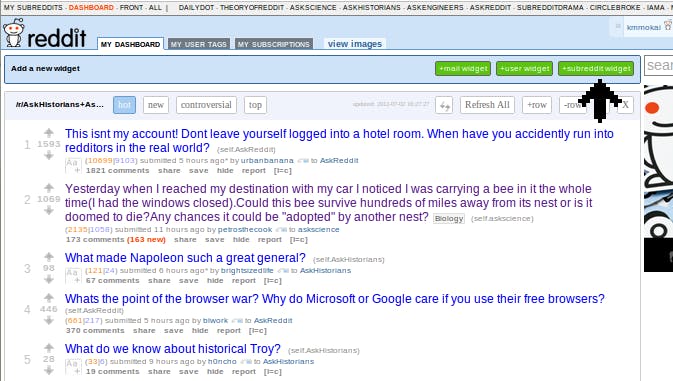Open the MY SUBREDDITS dropdown
673x381 pixels.
point(33,8)
